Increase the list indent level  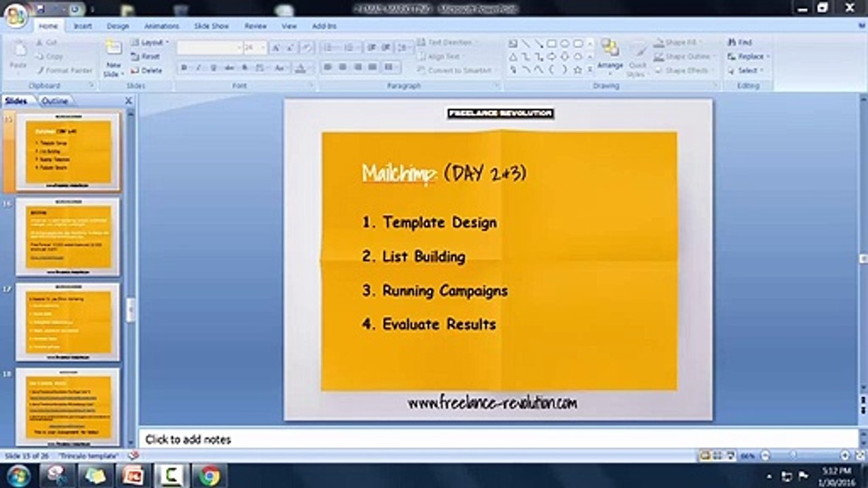[x=386, y=48]
